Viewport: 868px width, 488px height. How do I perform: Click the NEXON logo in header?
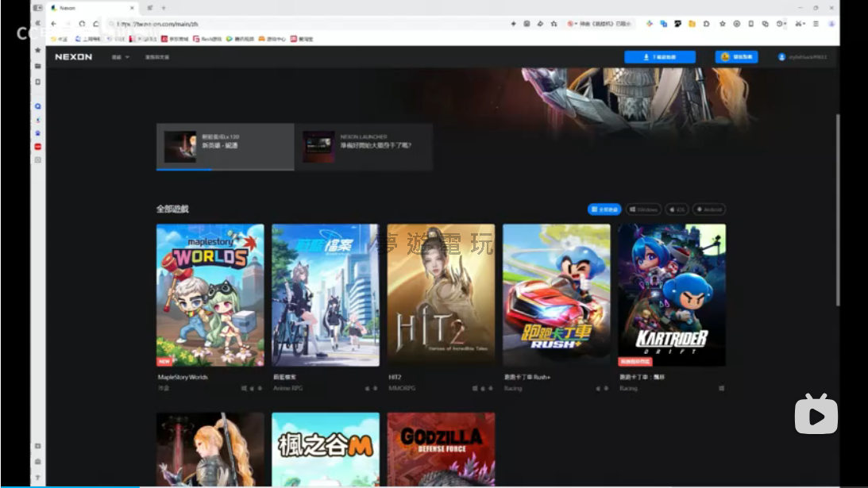[74, 57]
